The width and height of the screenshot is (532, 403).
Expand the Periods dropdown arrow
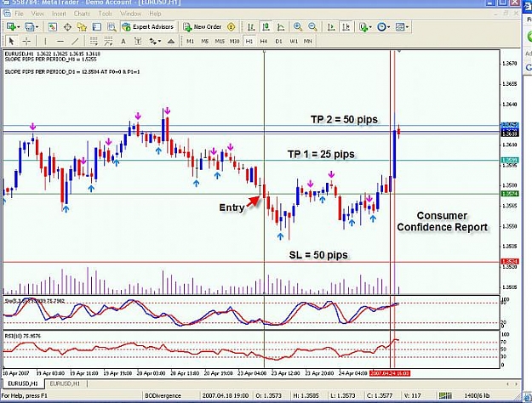coord(388,27)
